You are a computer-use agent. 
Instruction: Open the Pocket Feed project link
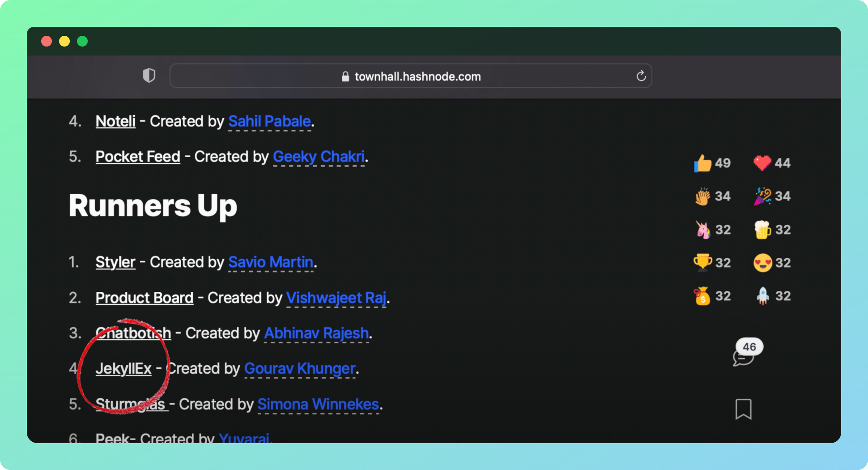[138, 157]
